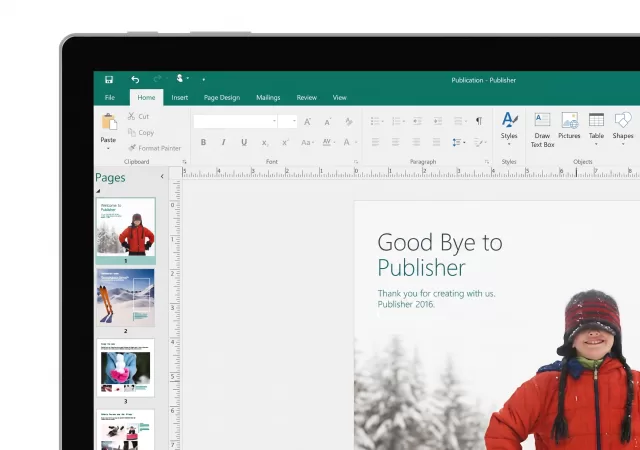
Task: Click Decrease Indent icon
Action: 417,121
